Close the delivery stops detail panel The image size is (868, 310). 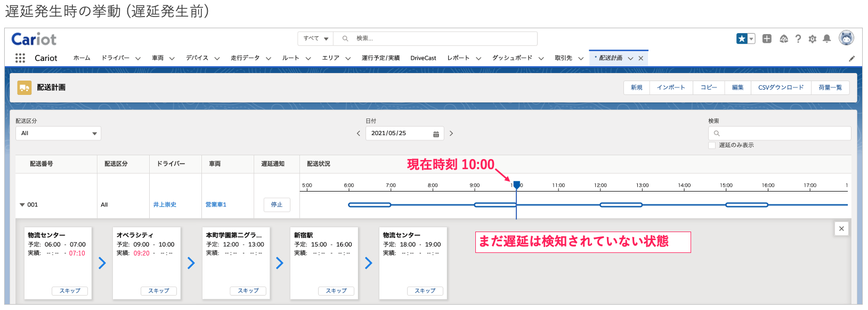point(841,228)
